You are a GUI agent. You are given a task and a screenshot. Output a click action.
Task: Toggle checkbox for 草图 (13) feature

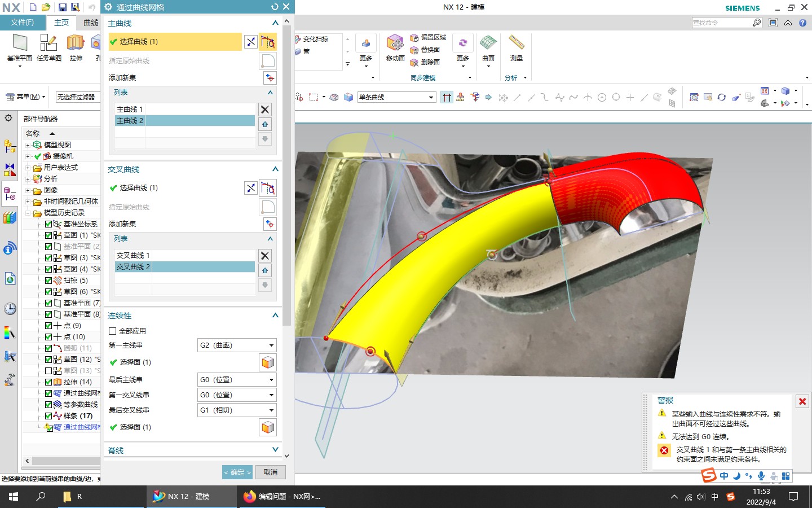(x=48, y=371)
